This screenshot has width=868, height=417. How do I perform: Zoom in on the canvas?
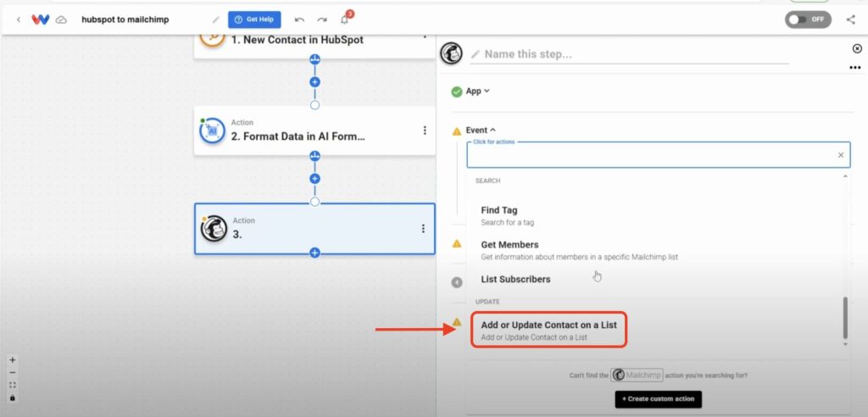(13, 360)
